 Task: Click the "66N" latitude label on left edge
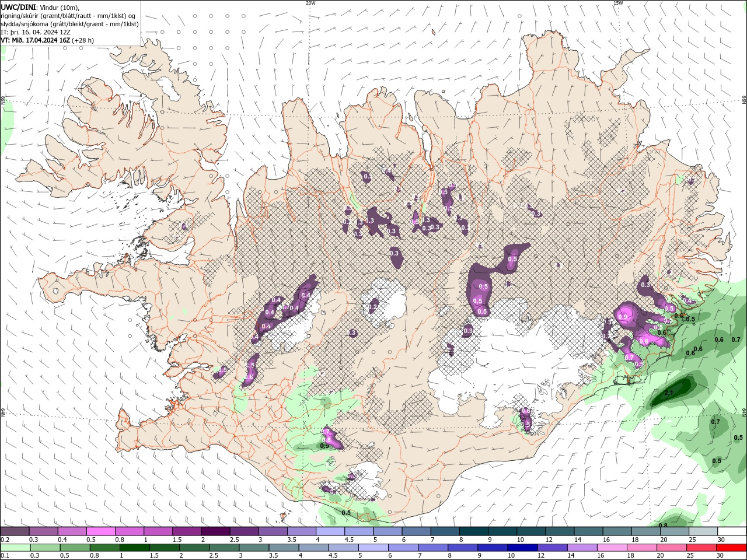coord(3,101)
